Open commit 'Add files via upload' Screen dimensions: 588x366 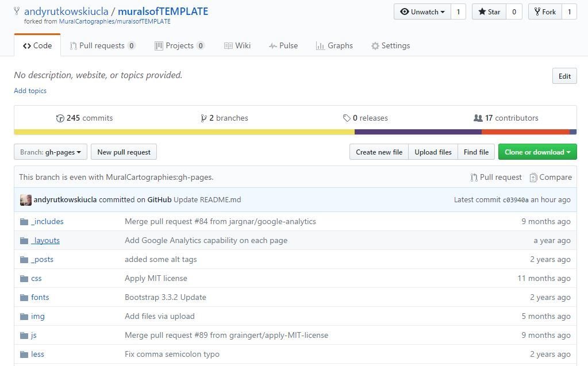pos(160,316)
